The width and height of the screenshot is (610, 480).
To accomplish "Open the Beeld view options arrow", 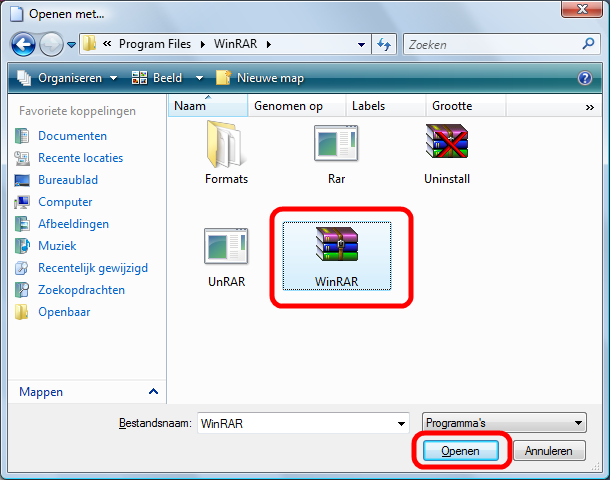I will click(x=199, y=78).
